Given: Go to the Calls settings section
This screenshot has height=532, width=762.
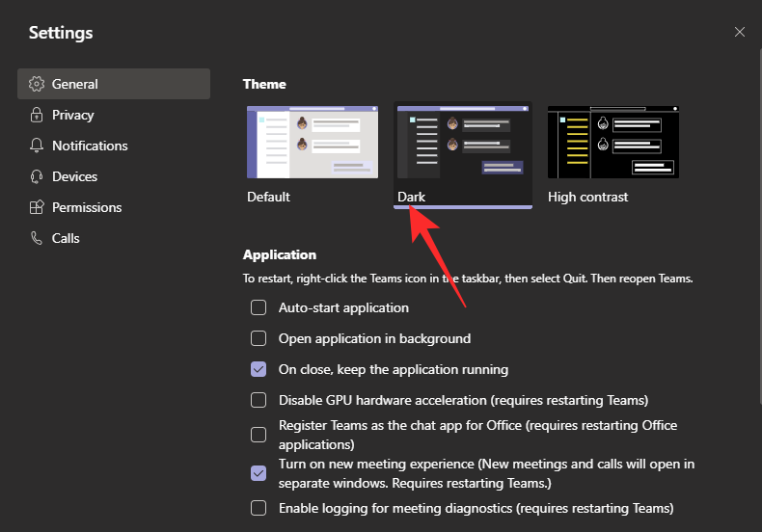Looking at the screenshot, I should [66, 238].
